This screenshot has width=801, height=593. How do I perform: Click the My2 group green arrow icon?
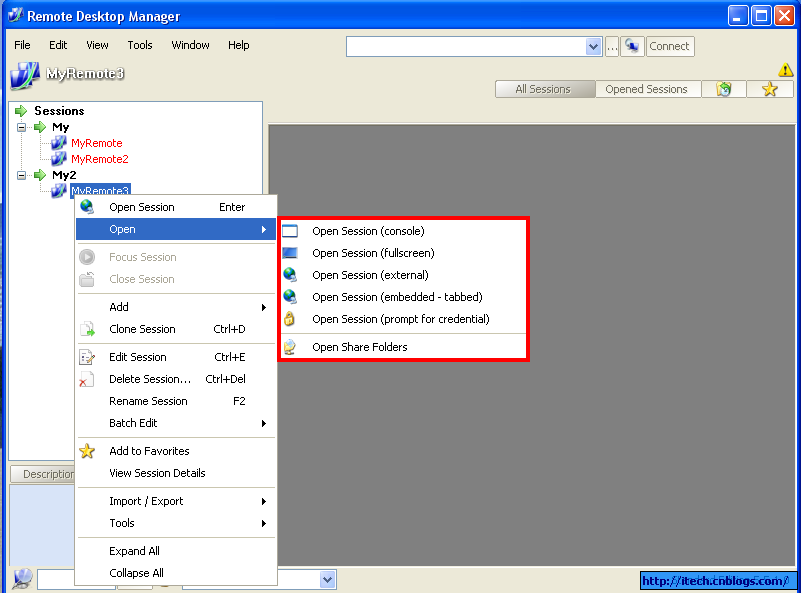click(x=40, y=175)
